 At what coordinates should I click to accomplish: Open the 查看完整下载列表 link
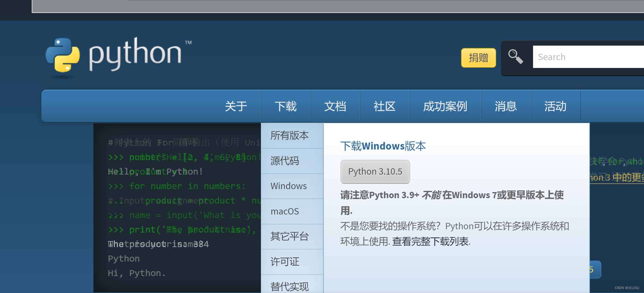(x=431, y=241)
